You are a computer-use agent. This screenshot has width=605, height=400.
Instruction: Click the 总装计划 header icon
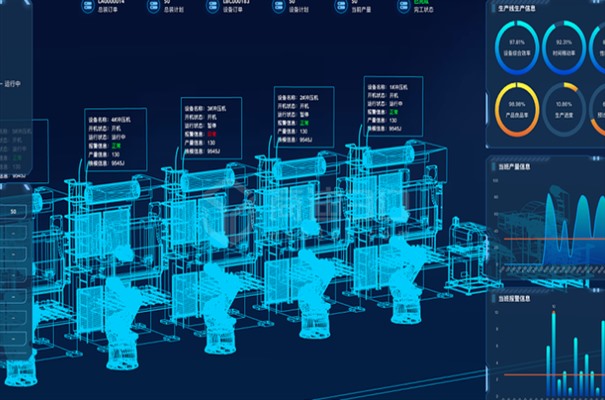(x=154, y=6)
